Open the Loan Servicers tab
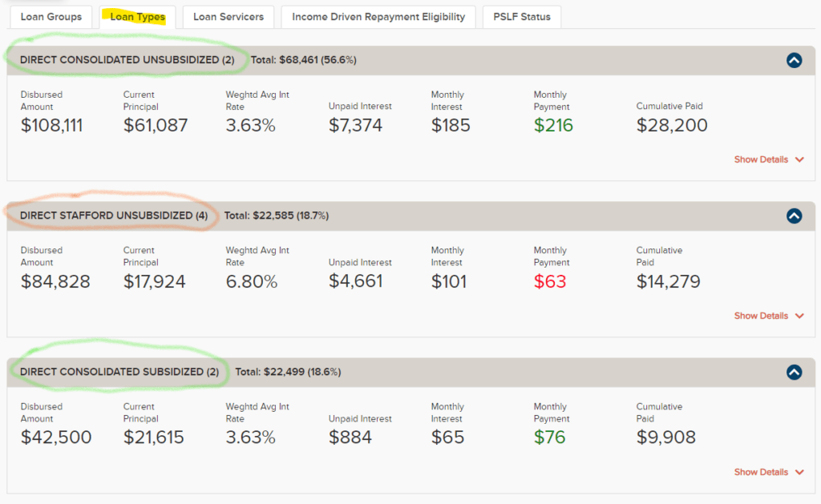Viewport: 821px width, 504px height. click(229, 17)
